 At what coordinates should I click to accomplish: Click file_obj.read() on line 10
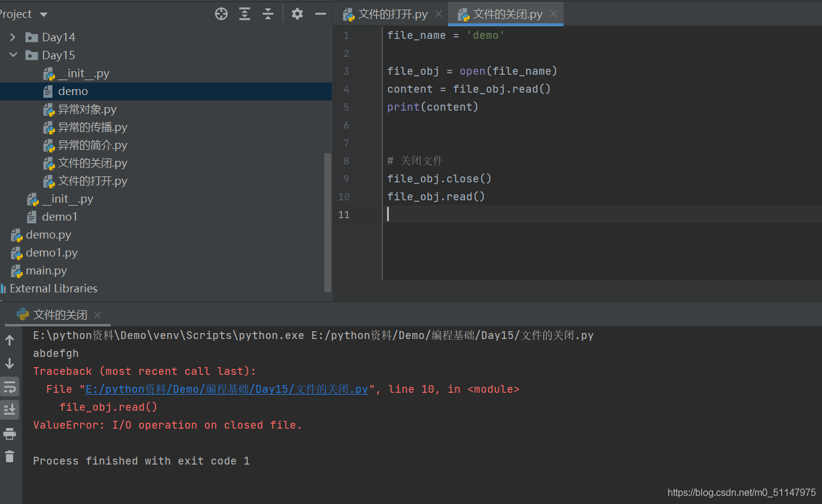pyautogui.click(x=436, y=197)
